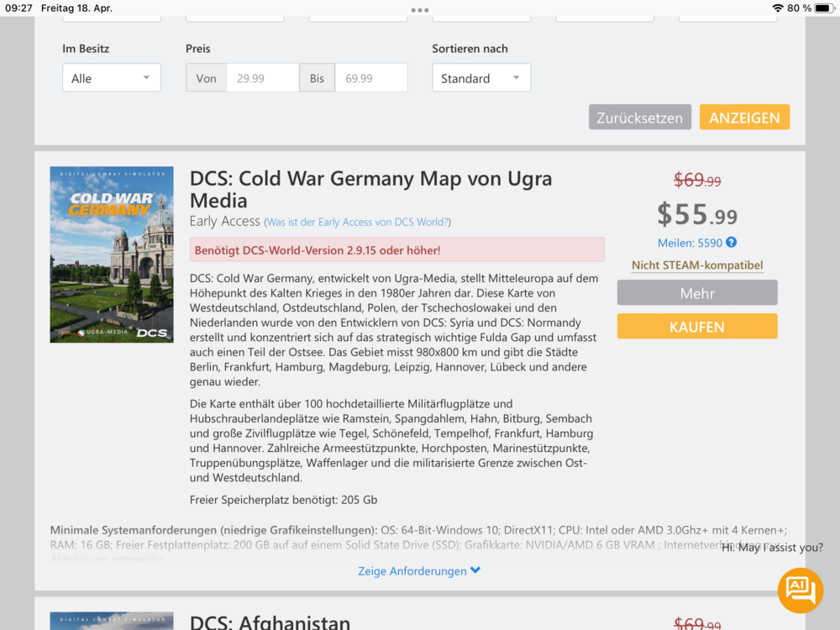Buy Cold War Germany with KAUFEN button
Screen dimensions: 840x630
tap(697, 327)
